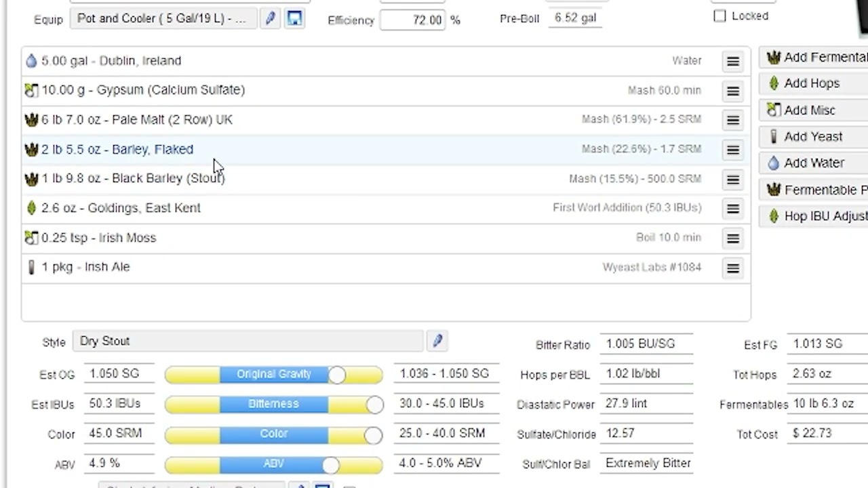
Task: Open menu for Black Barley (Stout) row
Action: click(x=733, y=179)
